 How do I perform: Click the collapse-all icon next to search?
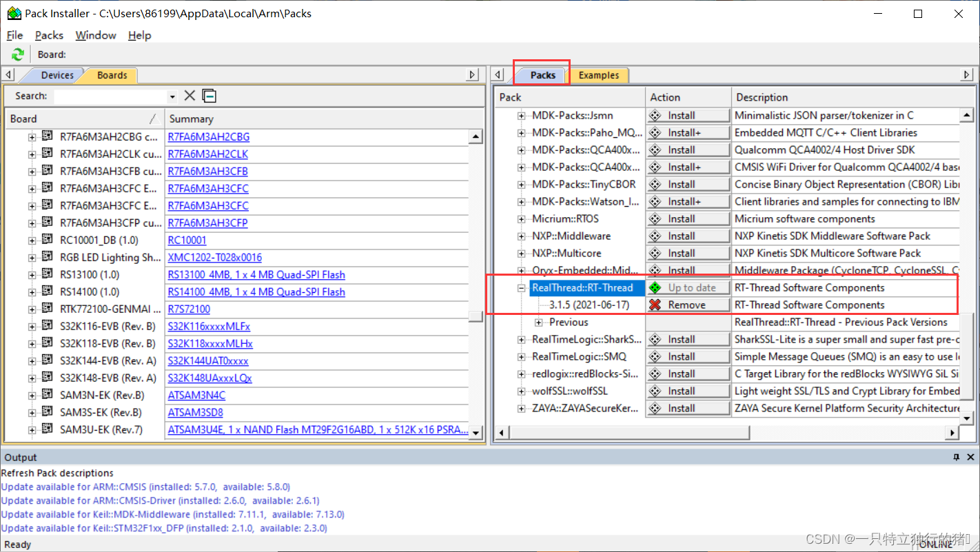[x=209, y=96]
